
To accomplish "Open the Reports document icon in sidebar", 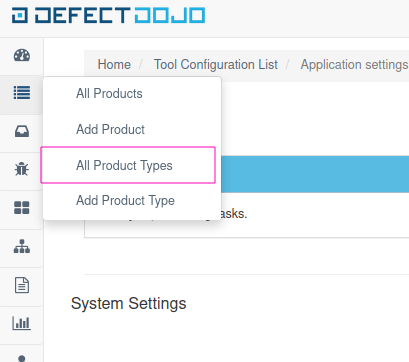I will (22, 285).
